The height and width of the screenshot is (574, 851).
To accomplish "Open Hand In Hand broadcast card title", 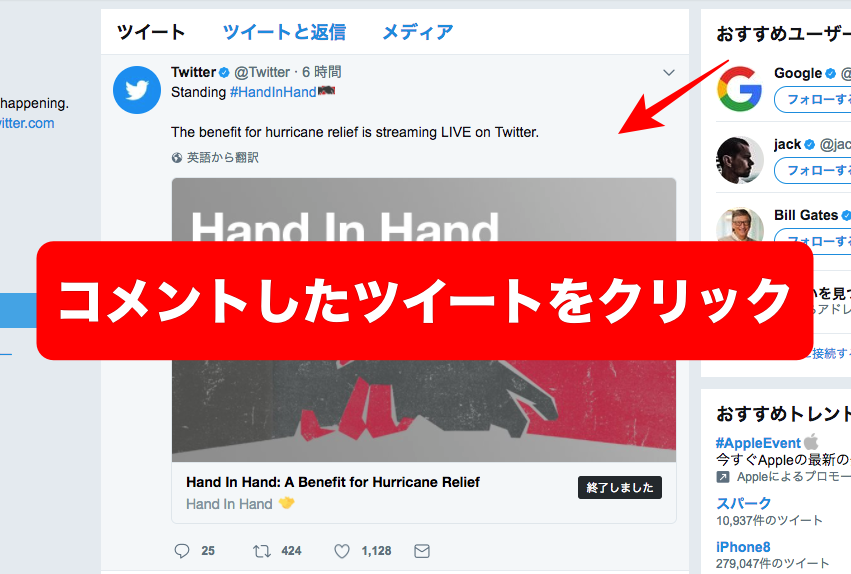I will pyautogui.click(x=333, y=482).
